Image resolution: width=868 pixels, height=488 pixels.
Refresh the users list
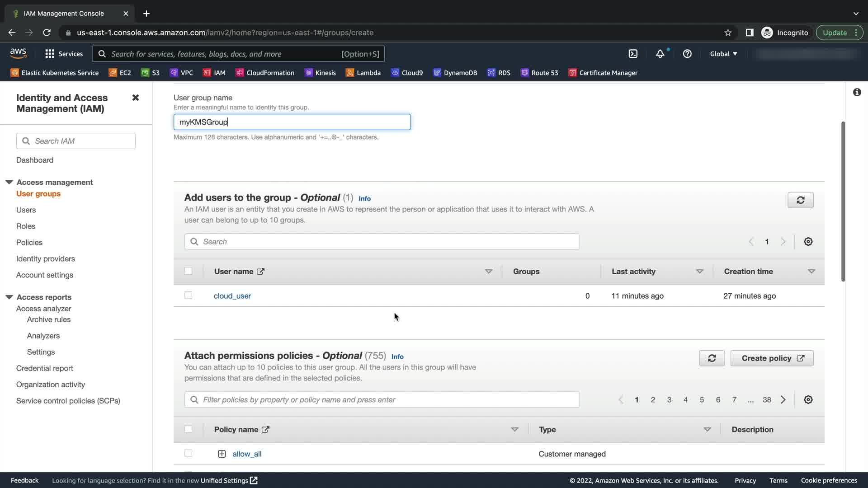pyautogui.click(x=800, y=200)
